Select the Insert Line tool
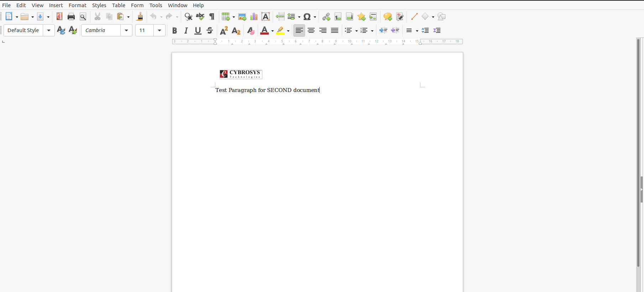This screenshot has height=292, width=644. [414, 16]
